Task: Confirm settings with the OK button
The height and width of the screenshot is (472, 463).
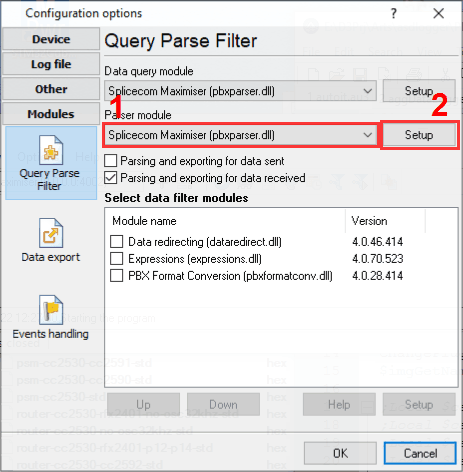Action: click(340, 453)
